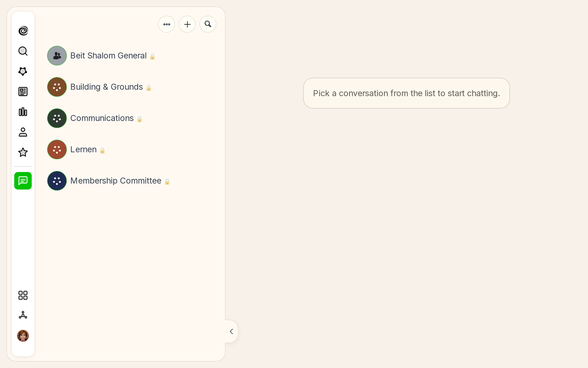Select the green chat messages icon
Viewport: 588px width, 368px height.
pos(23,181)
